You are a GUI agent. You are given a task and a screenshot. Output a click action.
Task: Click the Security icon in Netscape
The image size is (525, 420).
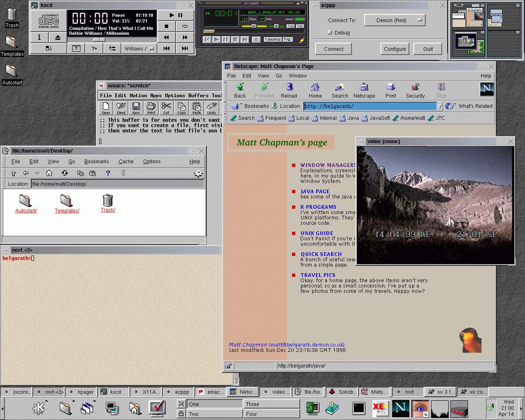click(x=415, y=90)
